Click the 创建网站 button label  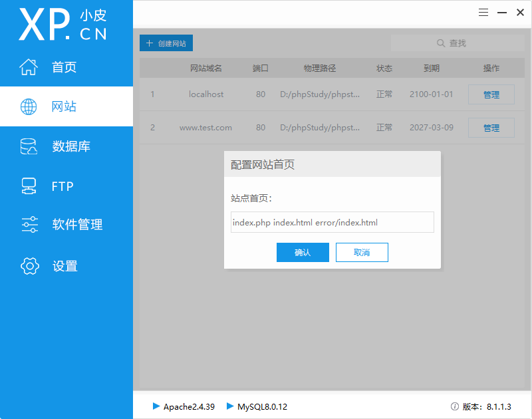coord(172,43)
